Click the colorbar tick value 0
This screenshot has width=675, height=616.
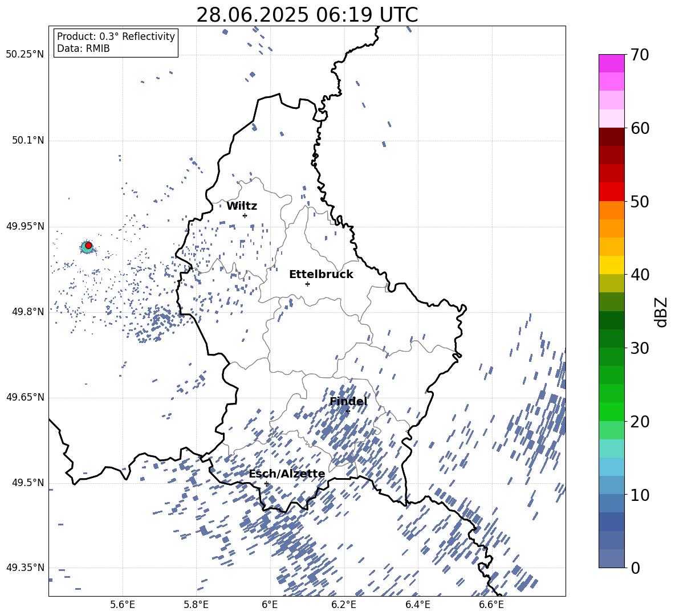[x=635, y=568]
